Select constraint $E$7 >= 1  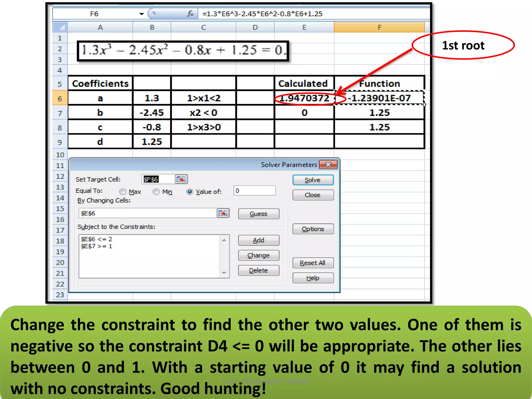coord(96,246)
